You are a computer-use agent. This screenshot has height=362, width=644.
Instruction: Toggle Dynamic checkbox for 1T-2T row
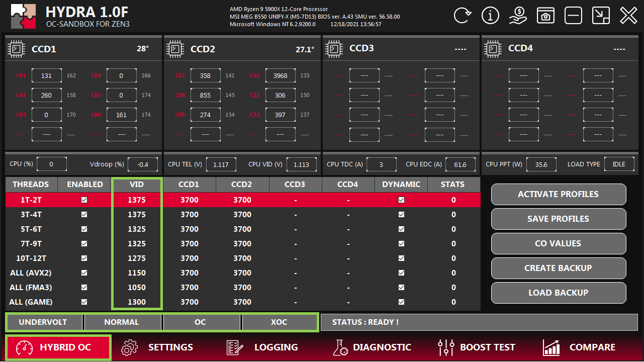point(401,200)
